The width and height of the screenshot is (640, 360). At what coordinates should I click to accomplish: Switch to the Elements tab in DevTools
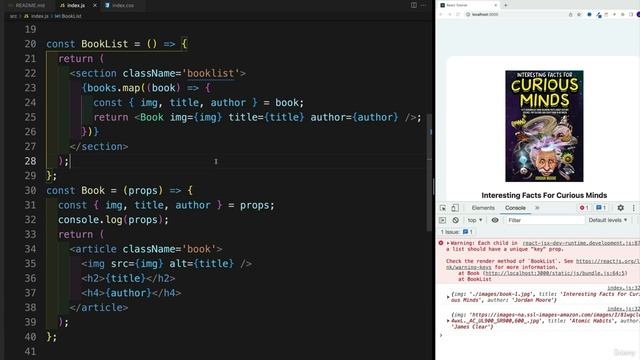[x=483, y=208]
